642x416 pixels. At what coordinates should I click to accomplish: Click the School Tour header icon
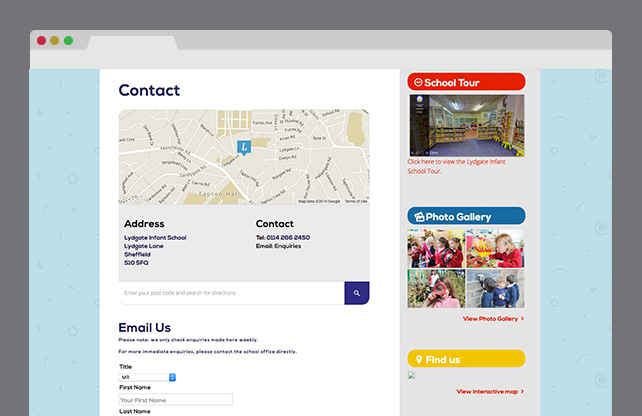[x=417, y=82]
